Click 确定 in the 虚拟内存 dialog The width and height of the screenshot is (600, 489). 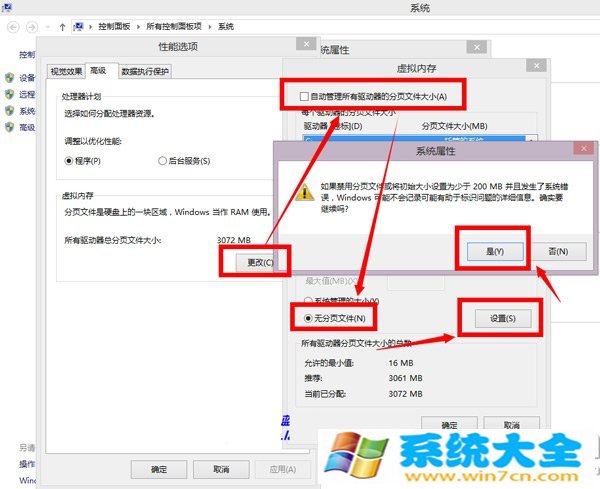click(x=449, y=424)
